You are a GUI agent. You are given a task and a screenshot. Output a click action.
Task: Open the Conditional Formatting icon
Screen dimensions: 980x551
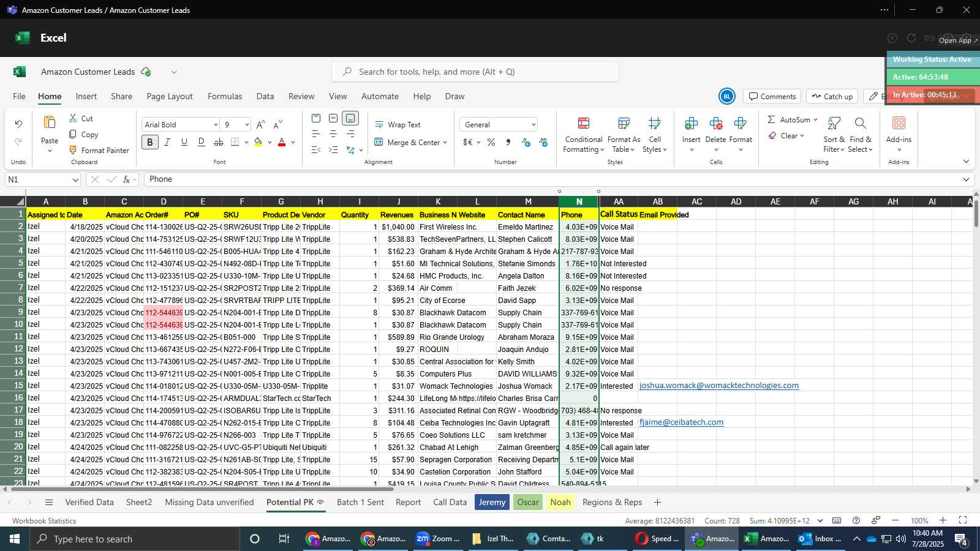point(584,123)
